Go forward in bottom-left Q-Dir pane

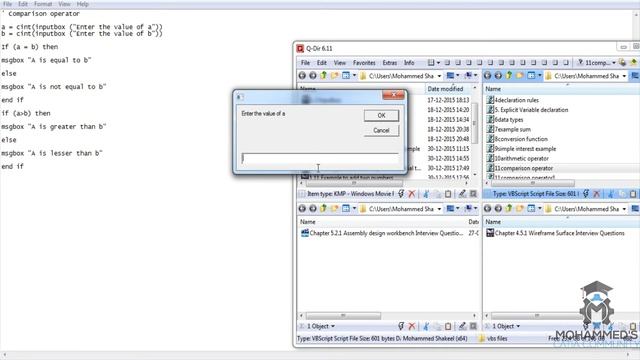coord(313,209)
